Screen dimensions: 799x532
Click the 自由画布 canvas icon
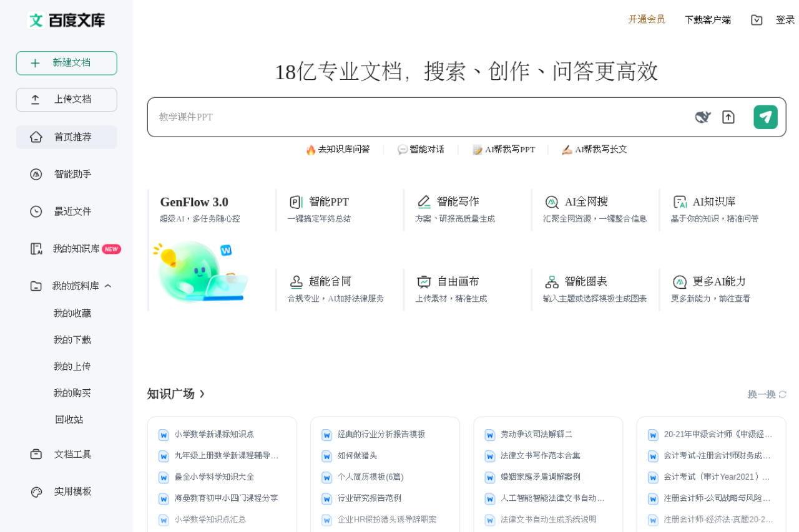coord(424,282)
